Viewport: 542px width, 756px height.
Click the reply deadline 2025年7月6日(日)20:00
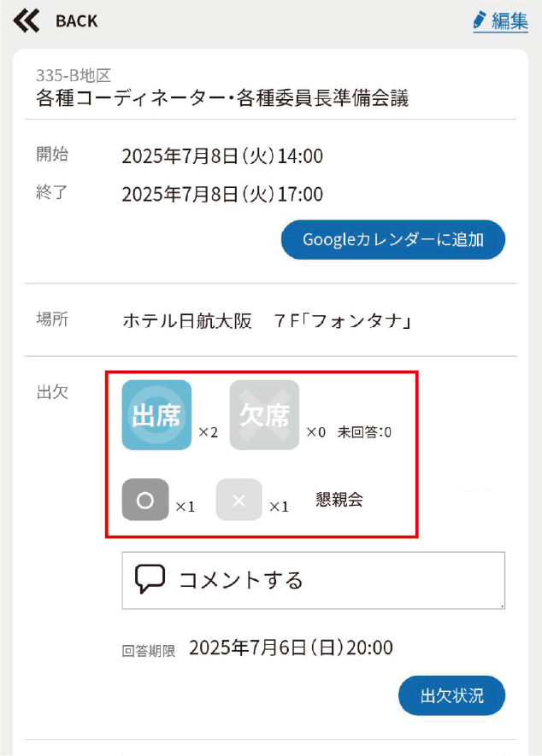pyautogui.click(x=291, y=648)
